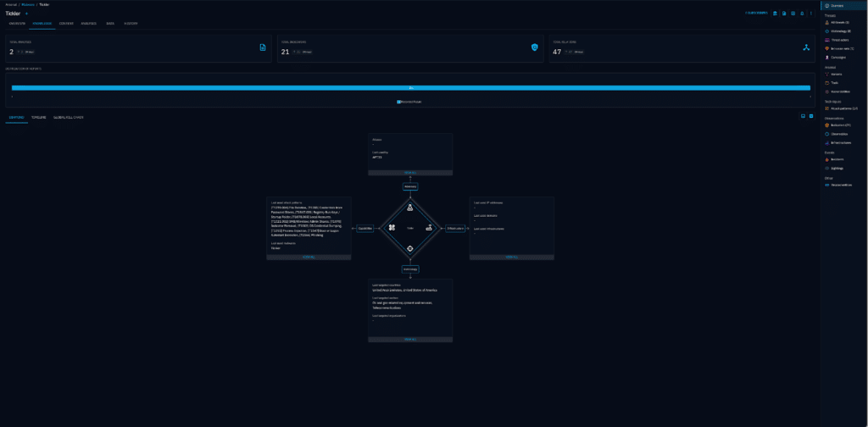Click the total indicators shield icon
The image size is (868, 427).
coord(534,47)
